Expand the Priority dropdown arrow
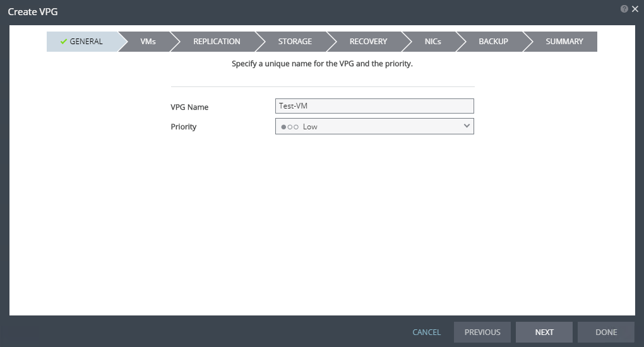644x347 pixels. tap(467, 126)
